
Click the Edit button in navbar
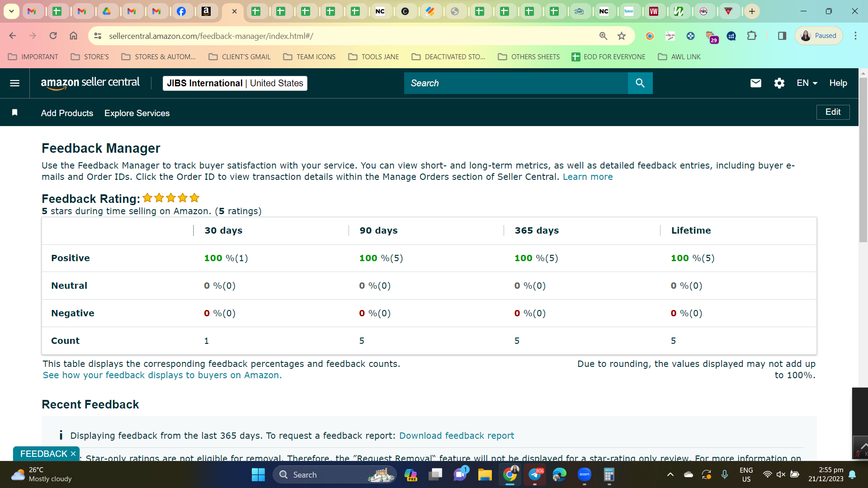833,112
